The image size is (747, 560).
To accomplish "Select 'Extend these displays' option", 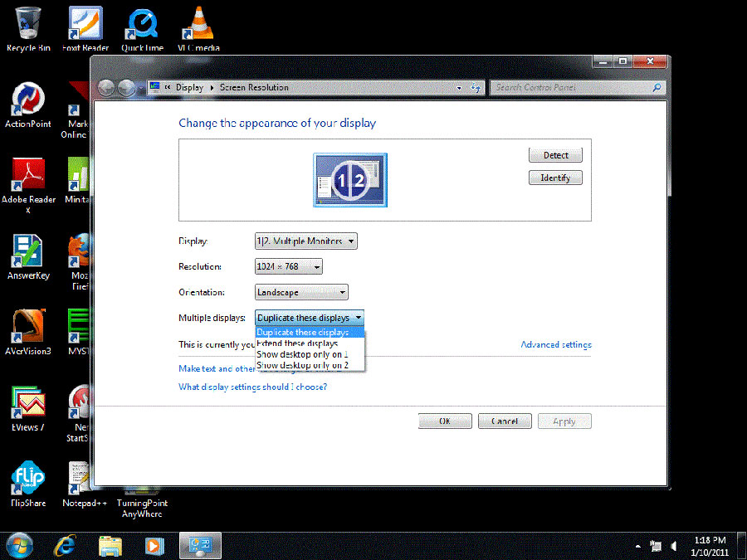I will pos(297,343).
